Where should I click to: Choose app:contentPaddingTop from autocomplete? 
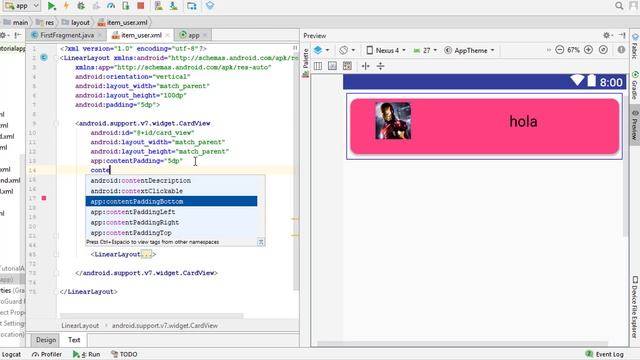point(171,233)
